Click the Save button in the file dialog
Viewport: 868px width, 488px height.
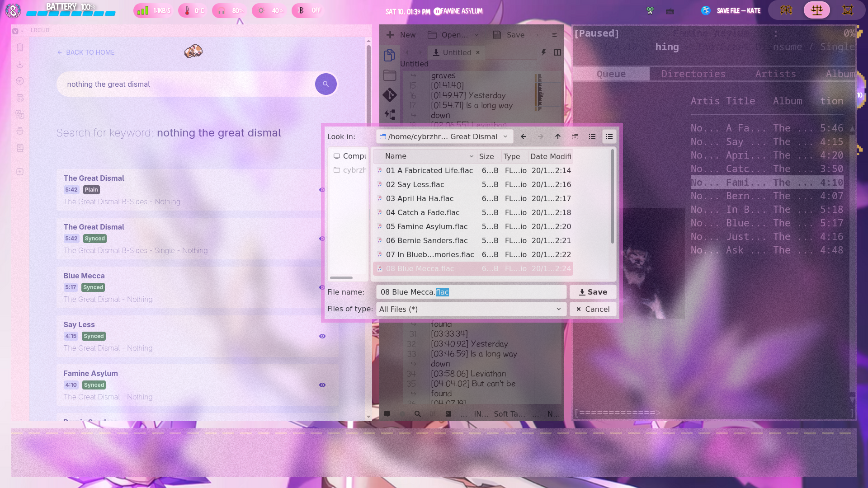pyautogui.click(x=593, y=292)
